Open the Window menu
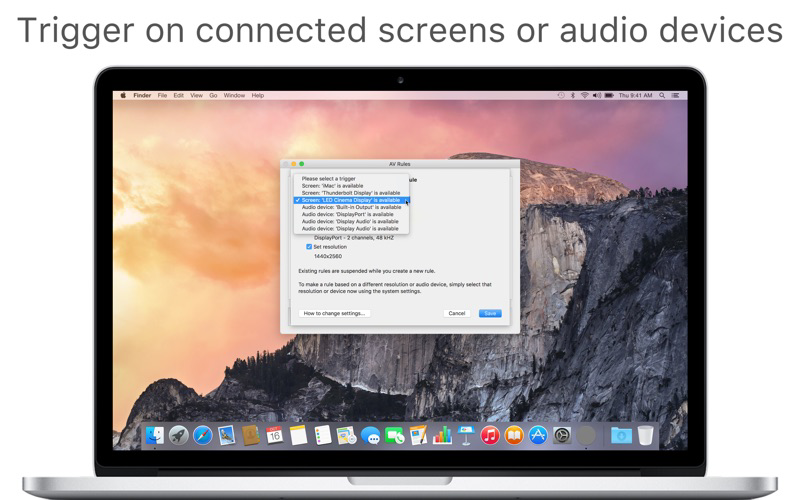The image size is (800, 500). point(234,95)
